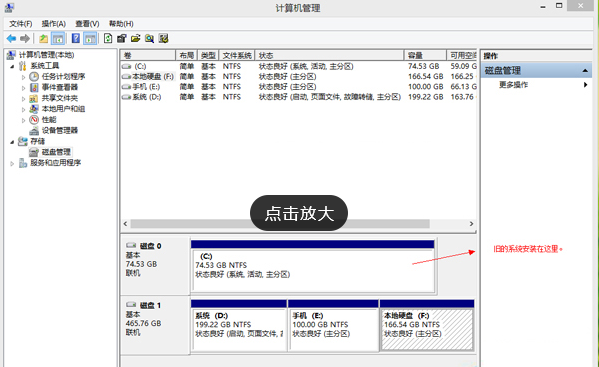Viewport: 599px width, 367px height.
Task: Toggle the Show/Hide Console Tree toolbar icon
Action: pyautogui.click(x=58, y=38)
